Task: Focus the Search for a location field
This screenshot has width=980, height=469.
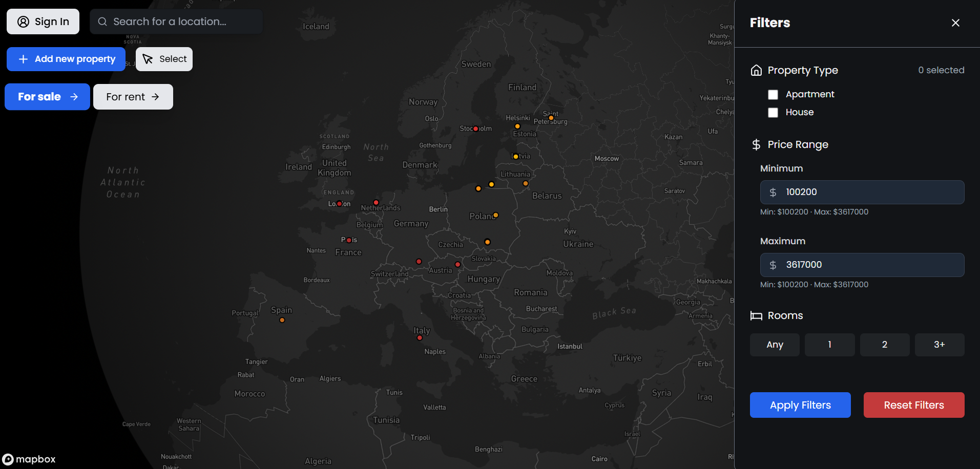Action: 176,22
